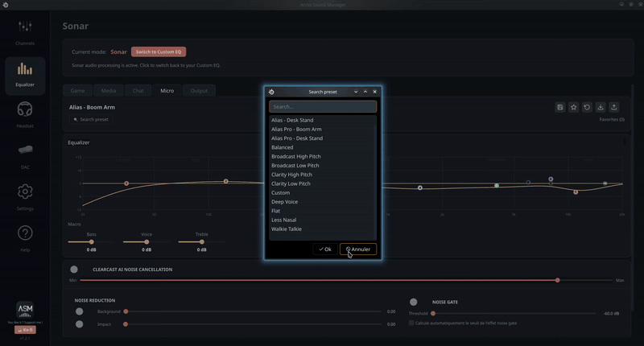This screenshot has height=346, width=644.
Task: Click the Noise Gate Threshold slider handle
Action: [x=433, y=314]
